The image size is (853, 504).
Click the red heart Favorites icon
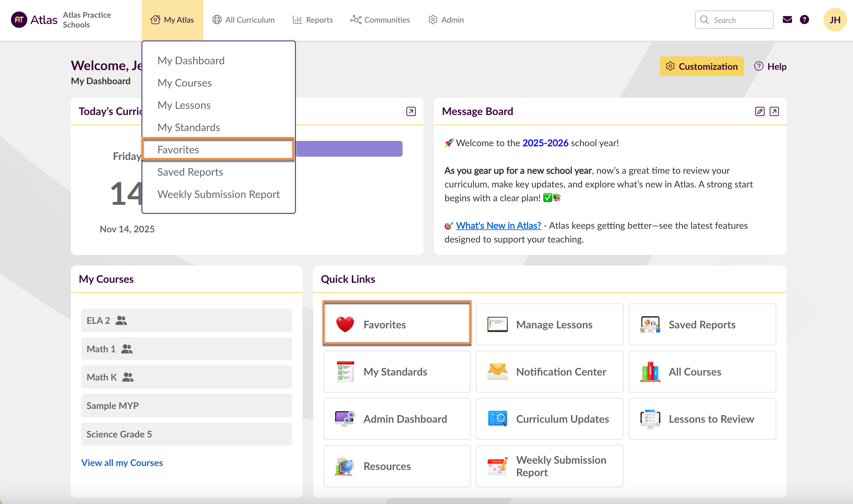pos(345,324)
